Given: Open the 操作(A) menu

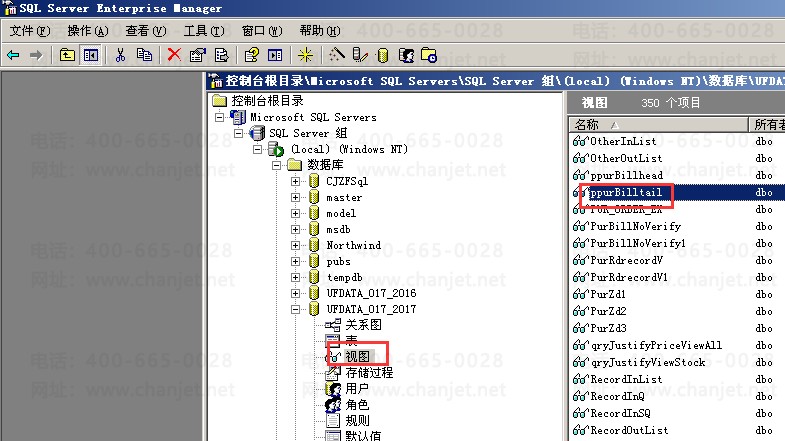Looking at the screenshot, I should [x=88, y=31].
